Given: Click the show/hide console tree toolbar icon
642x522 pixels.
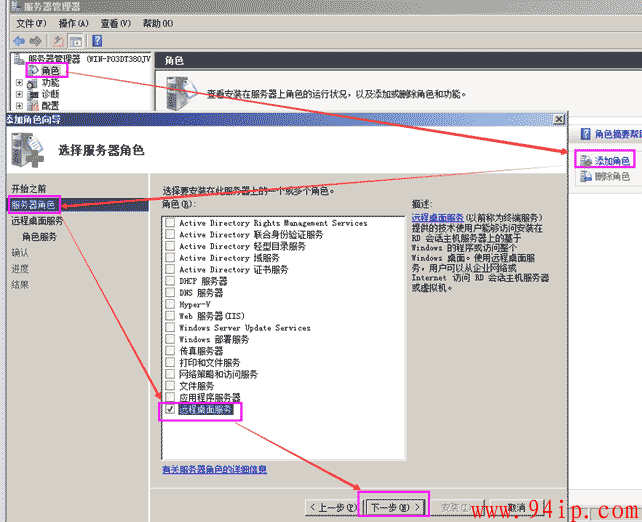Looking at the screenshot, I should coord(76,41).
